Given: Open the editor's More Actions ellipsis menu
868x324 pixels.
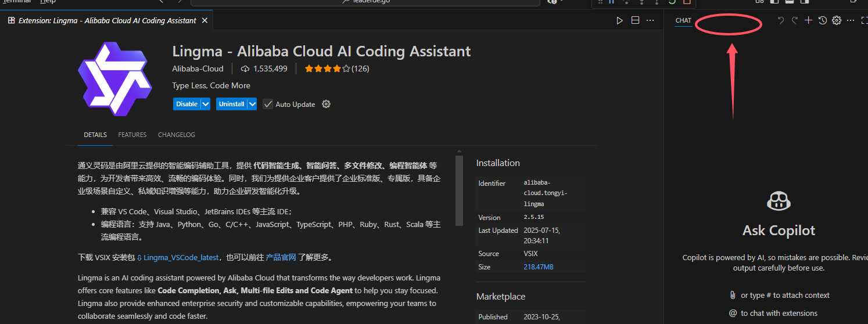Looking at the screenshot, I should coord(651,20).
